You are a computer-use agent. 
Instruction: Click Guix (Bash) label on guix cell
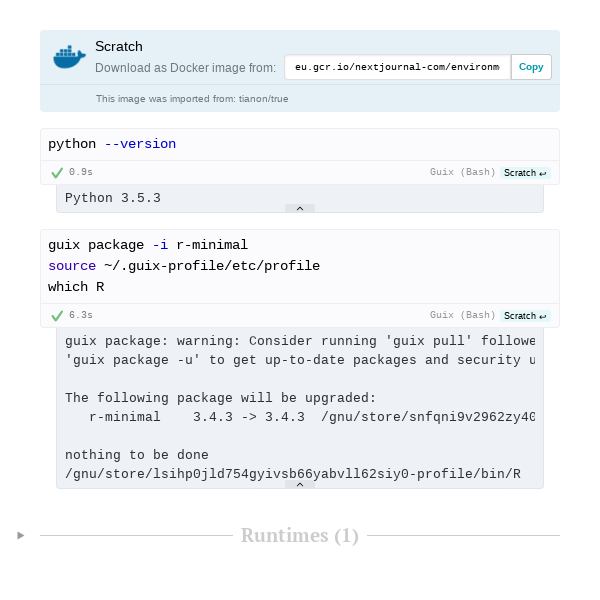(x=462, y=315)
